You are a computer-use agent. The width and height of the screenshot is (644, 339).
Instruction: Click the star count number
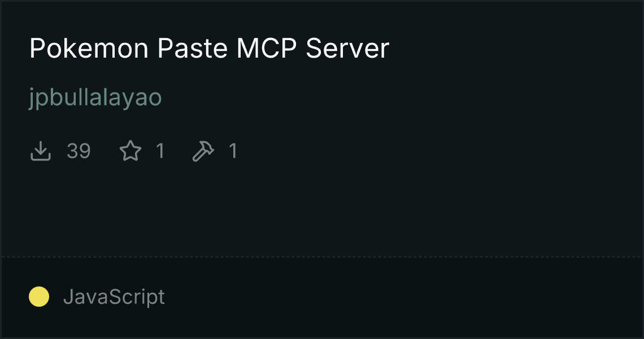(x=160, y=151)
